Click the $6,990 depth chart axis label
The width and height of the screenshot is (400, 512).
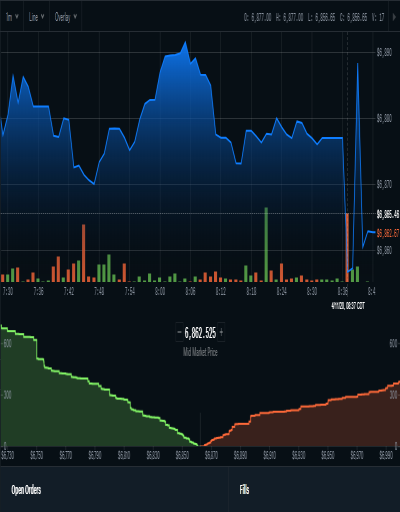(386, 455)
